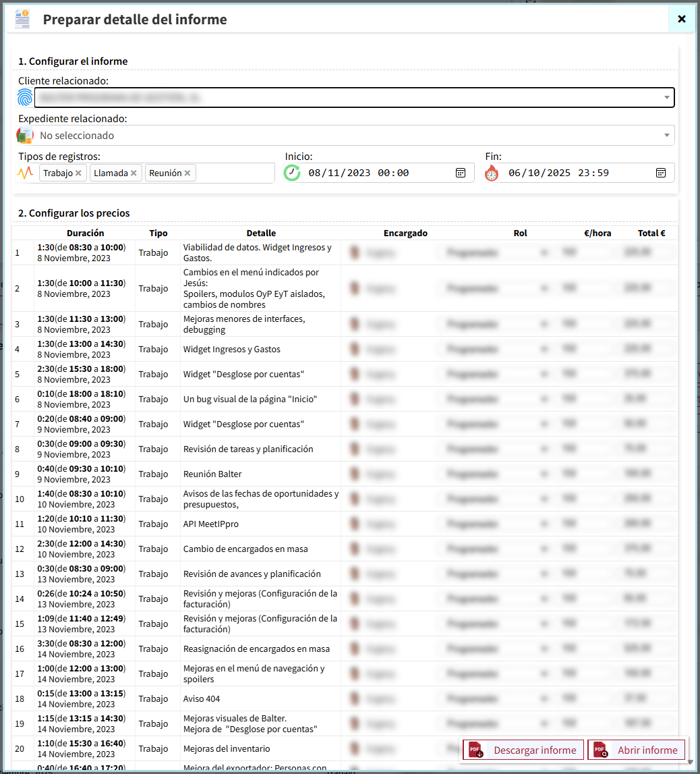
Task: Click the €/hora field in row 3
Action: point(584,325)
